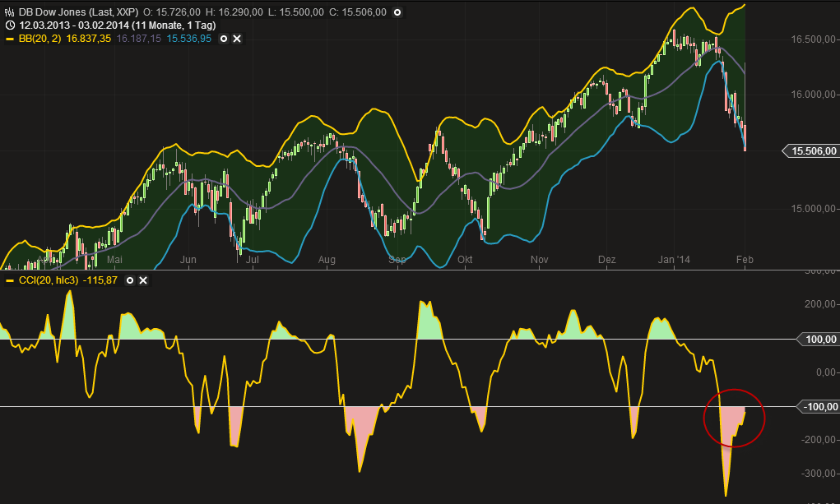Click the -200,00 CCI axis label
The image size is (840, 504).
point(819,439)
